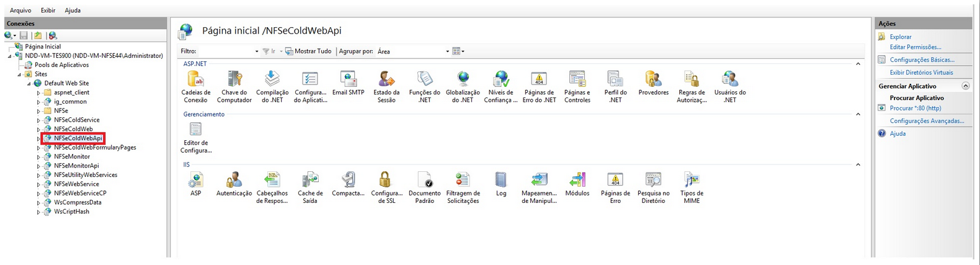Open the Autenticação feature icon
The height and width of the screenshot is (265, 980).
pyautogui.click(x=234, y=181)
